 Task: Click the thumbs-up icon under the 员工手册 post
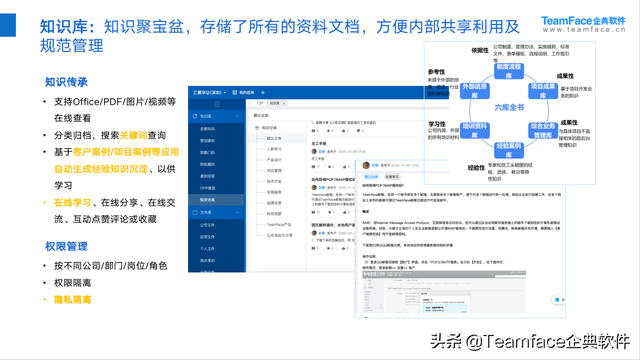tap(345, 167)
